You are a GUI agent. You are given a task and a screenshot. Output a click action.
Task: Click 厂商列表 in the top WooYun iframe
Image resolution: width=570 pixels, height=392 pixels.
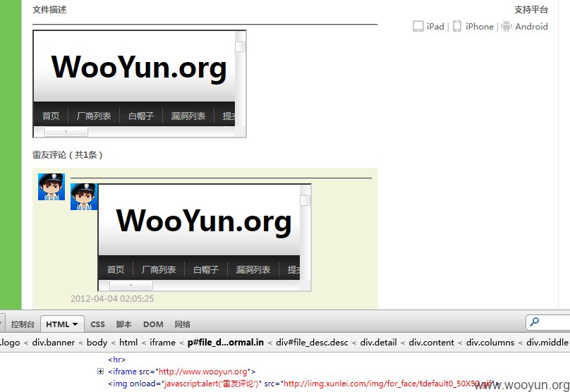pyautogui.click(x=93, y=116)
